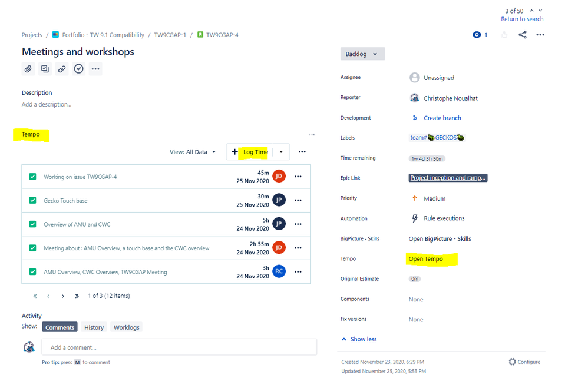Go to next worklog page
This screenshot has width=588, height=388.
63,296
